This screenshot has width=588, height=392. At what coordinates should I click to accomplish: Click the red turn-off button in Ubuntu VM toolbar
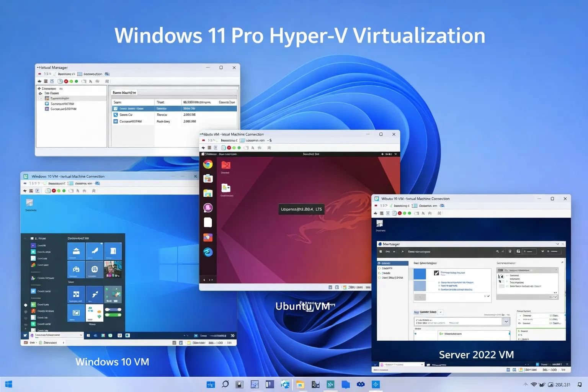[229, 148]
